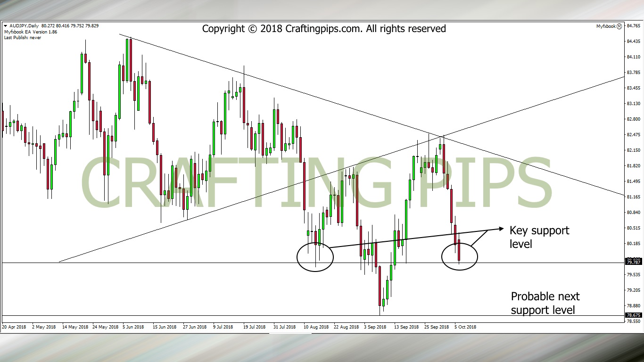Click the Last Publish: never line
Image resolution: width=644 pixels, height=362 pixels.
[22, 38]
